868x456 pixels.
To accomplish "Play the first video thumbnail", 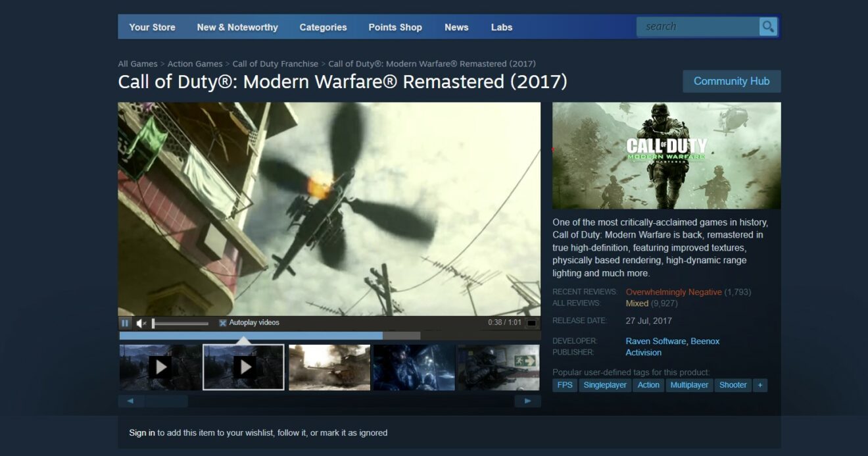I will pyautogui.click(x=159, y=367).
